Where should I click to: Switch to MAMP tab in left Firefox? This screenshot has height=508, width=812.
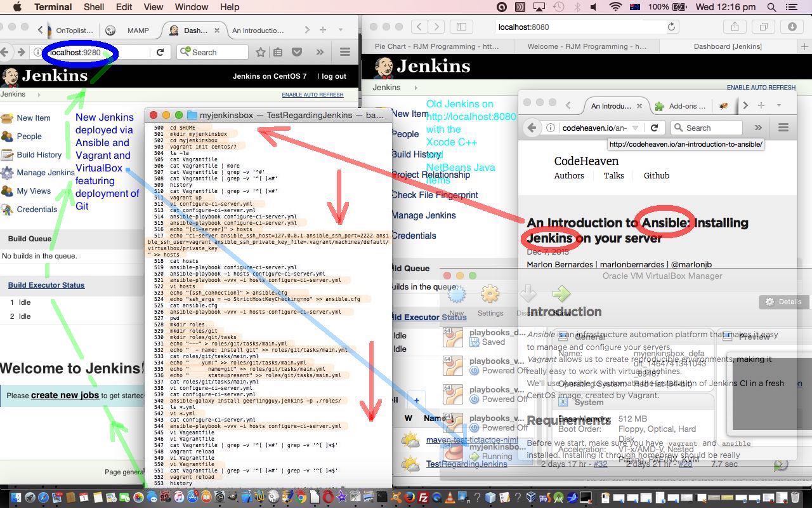click(x=131, y=30)
